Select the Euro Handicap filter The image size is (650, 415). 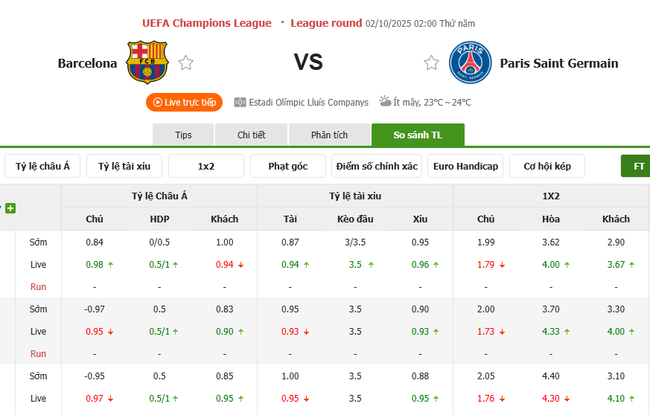point(465,166)
